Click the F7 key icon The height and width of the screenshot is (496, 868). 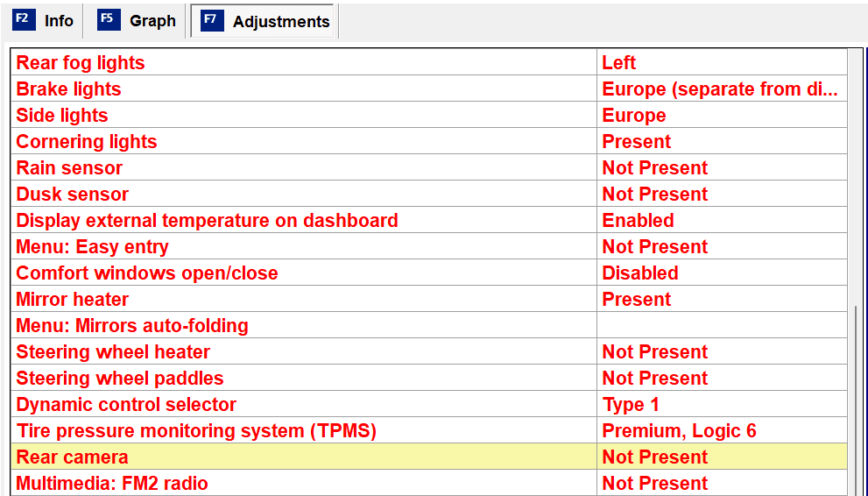point(212,21)
